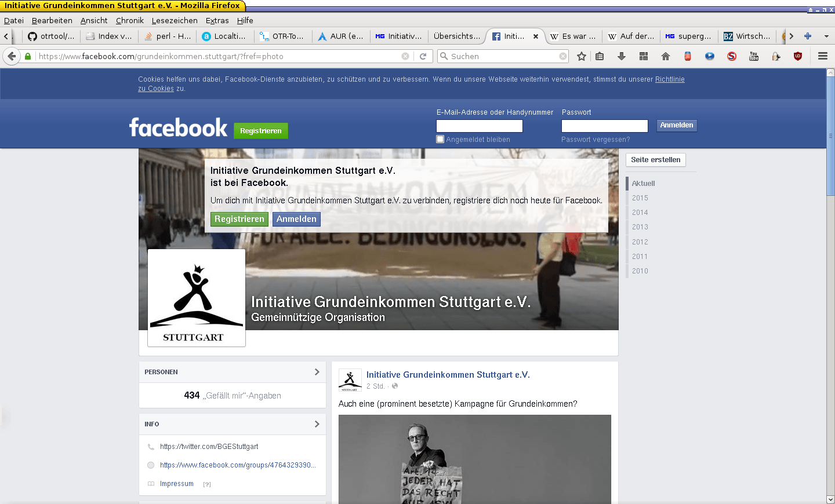This screenshot has width=835, height=504.
Task: Open the Firefox hamburger menu
Action: pos(823,56)
